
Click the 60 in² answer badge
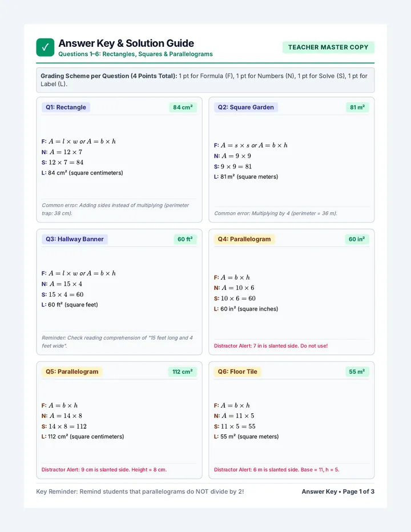tap(357, 239)
